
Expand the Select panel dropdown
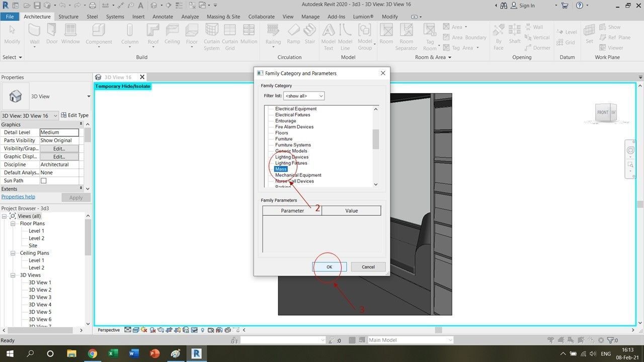pyautogui.click(x=12, y=57)
